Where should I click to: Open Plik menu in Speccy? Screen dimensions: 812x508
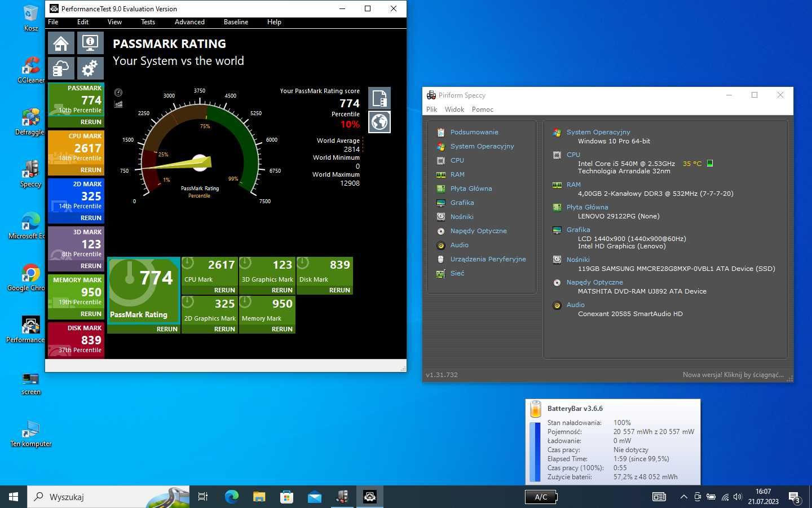pyautogui.click(x=432, y=110)
